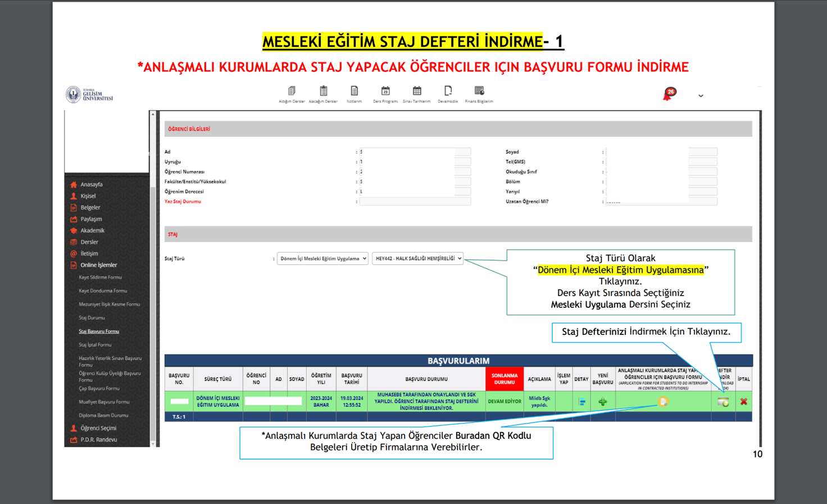827x504 pixels.
Task: Click the Alacağım Dersler clipboard icon
Action: click(323, 92)
